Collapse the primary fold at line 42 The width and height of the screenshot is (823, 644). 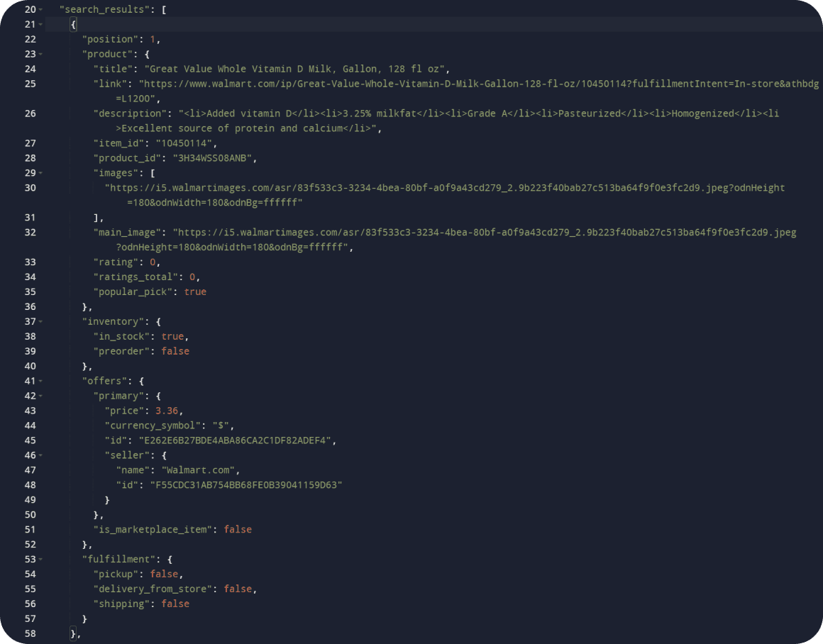[41, 396]
